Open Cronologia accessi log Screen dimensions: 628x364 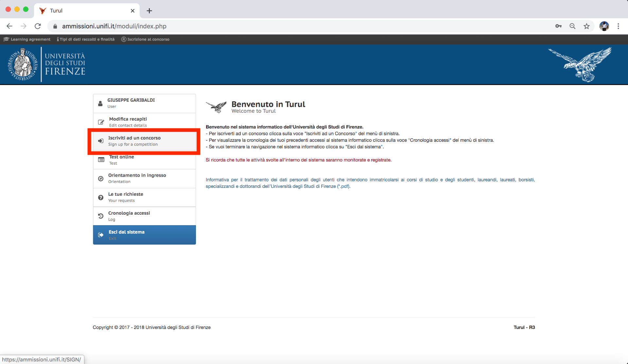click(145, 216)
